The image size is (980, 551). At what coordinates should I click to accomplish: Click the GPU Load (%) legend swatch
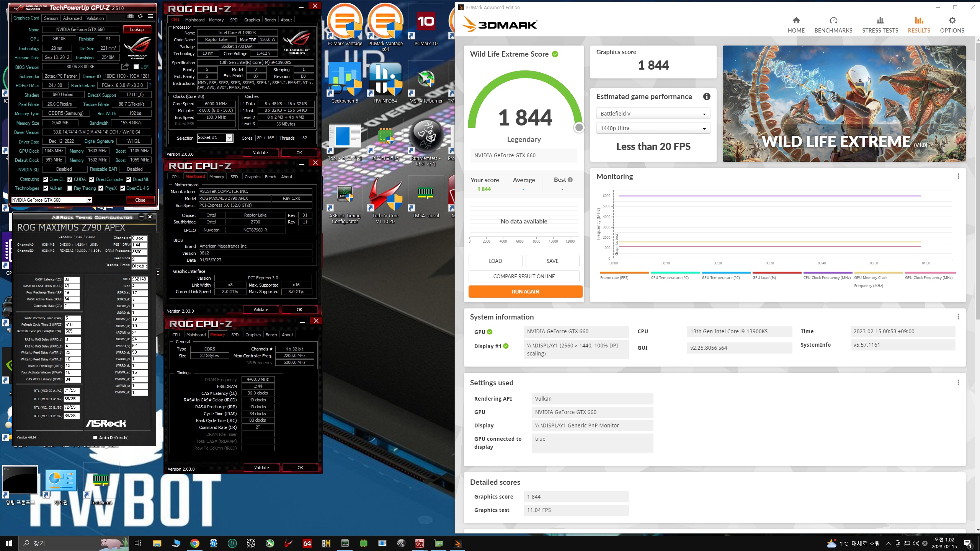pyautogui.click(x=777, y=273)
